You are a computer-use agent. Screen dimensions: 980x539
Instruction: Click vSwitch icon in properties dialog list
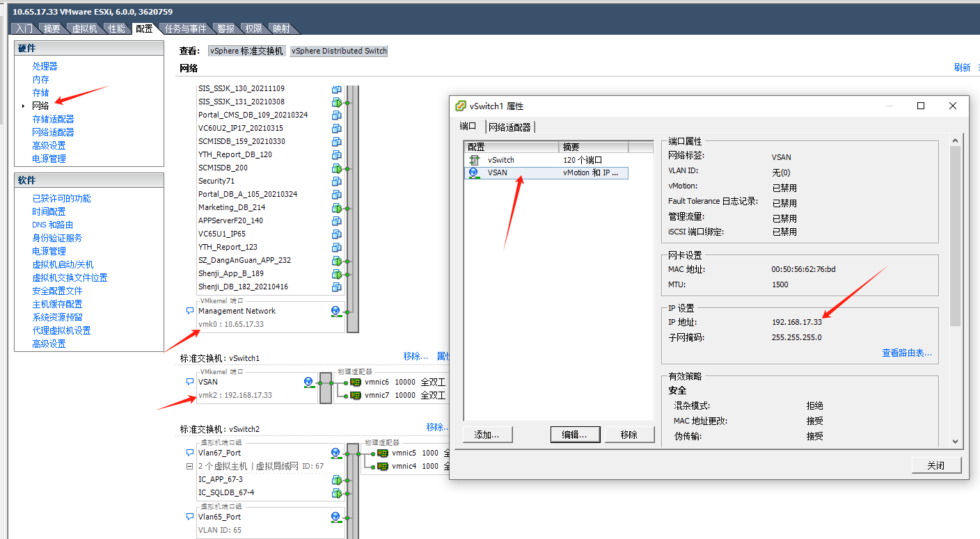pos(475,160)
